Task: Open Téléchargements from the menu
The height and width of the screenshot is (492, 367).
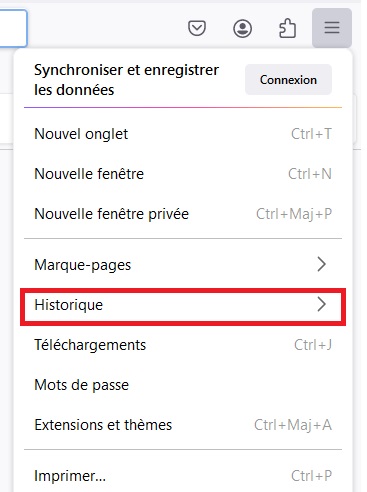Action: (183, 345)
